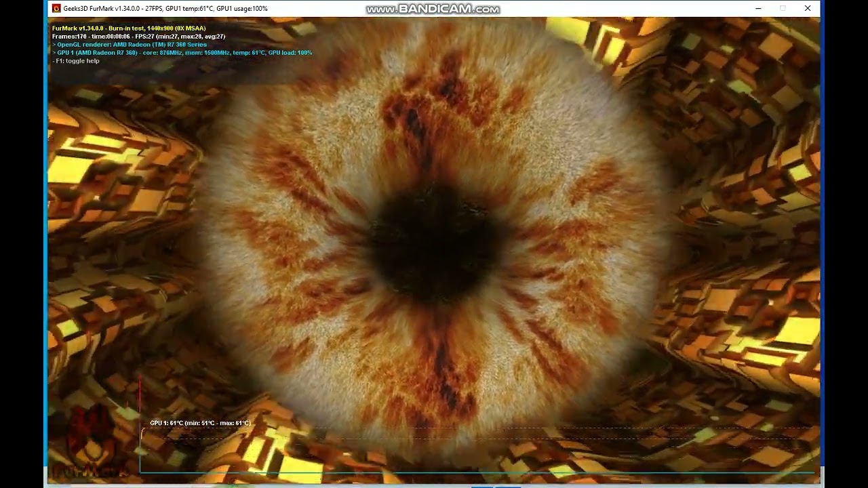Minimize the FurMark window

point(758,8)
